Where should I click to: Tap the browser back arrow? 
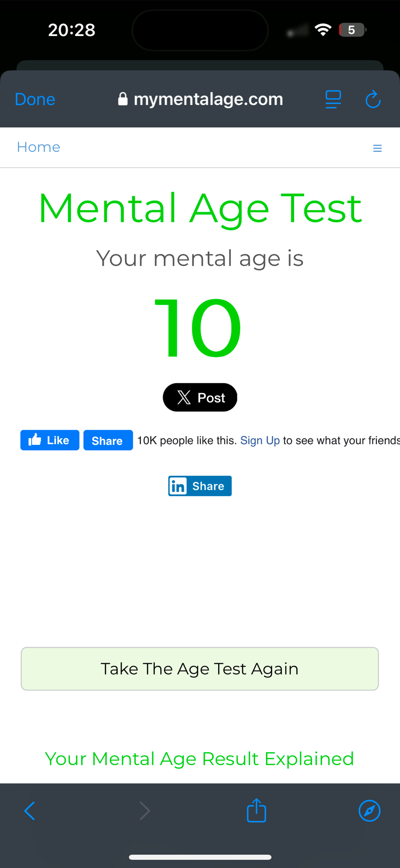(30, 811)
